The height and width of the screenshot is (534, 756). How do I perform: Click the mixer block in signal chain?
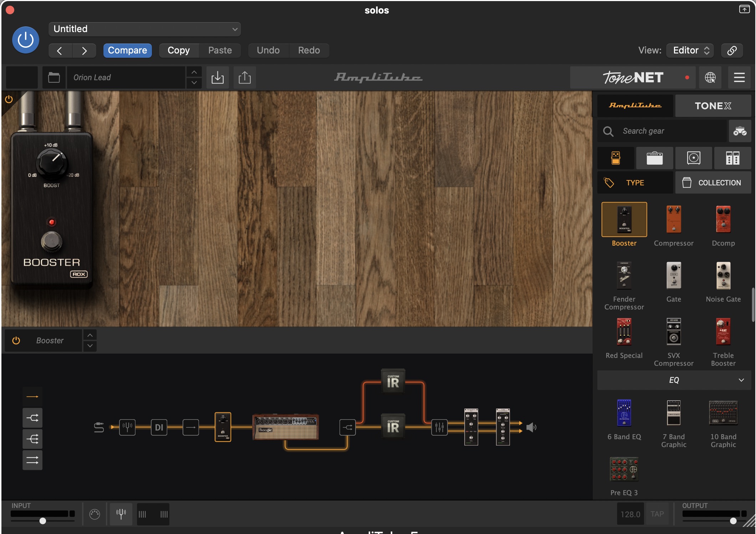(x=439, y=427)
